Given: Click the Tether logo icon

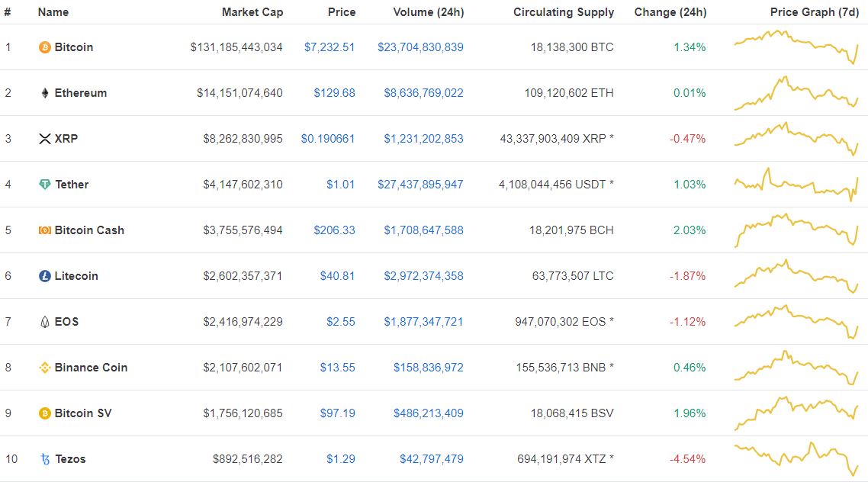Looking at the screenshot, I should (45, 185).
